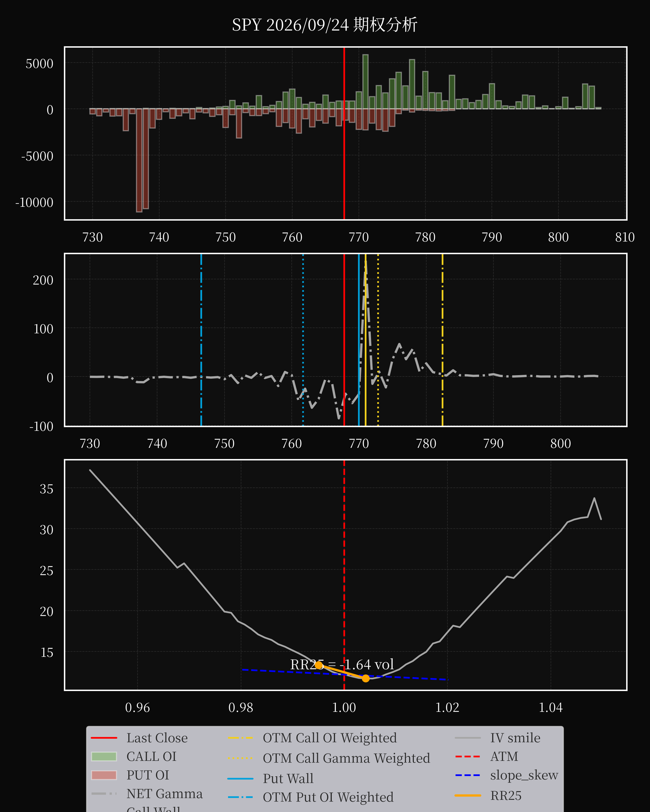Image resolution: width=650 pixels, height=812 pixels.
Task: Select the Last Close legend label
Action: [x=157, y=738]
